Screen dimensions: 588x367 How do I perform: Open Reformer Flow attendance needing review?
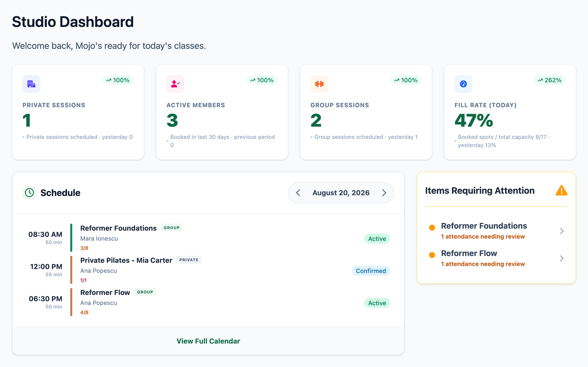(x=496, y=258)
